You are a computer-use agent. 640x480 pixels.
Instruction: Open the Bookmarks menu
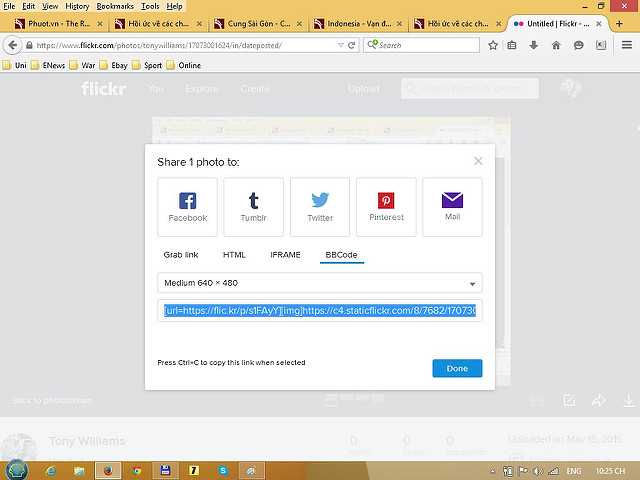coord(115,6)
